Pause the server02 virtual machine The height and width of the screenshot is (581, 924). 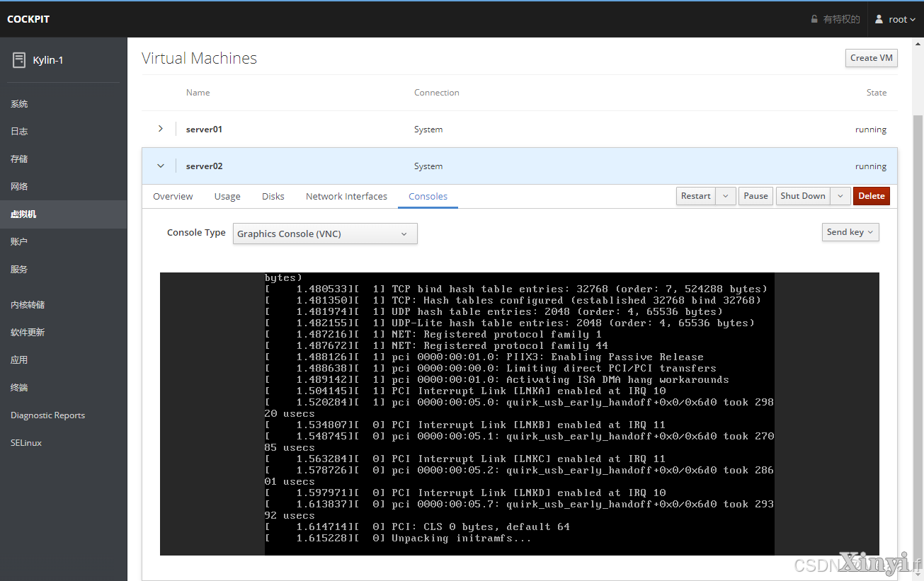tap(755, 196)
